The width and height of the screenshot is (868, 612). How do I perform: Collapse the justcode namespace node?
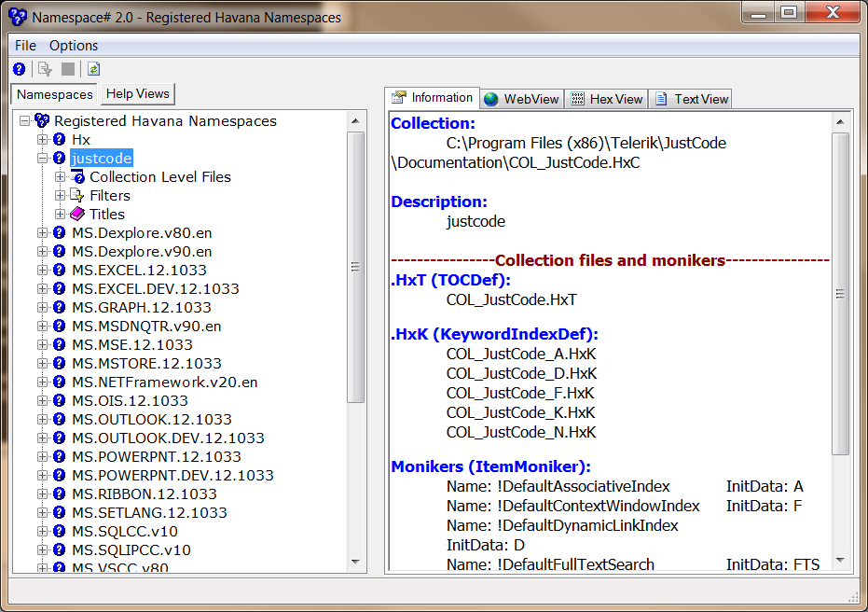[42, 159]
